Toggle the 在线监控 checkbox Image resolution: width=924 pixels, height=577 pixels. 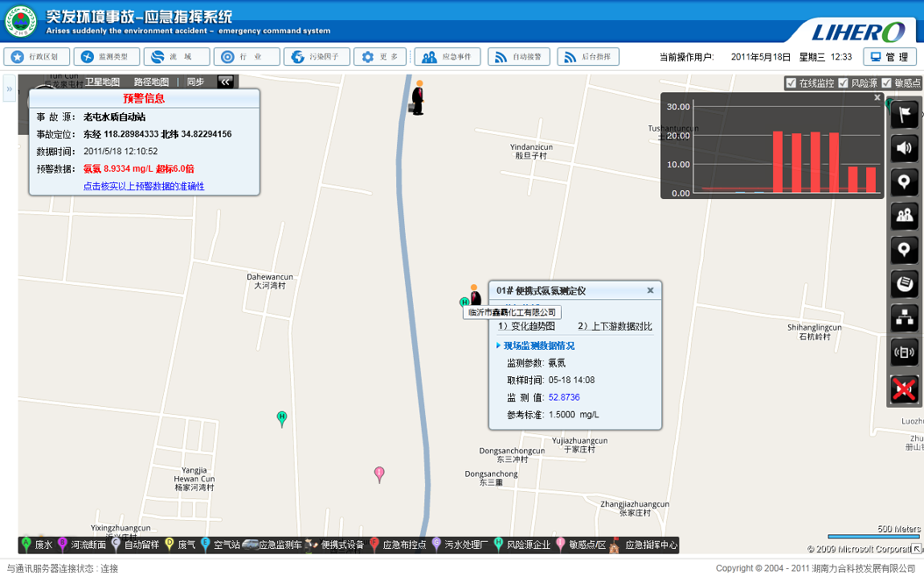[792, 83]
